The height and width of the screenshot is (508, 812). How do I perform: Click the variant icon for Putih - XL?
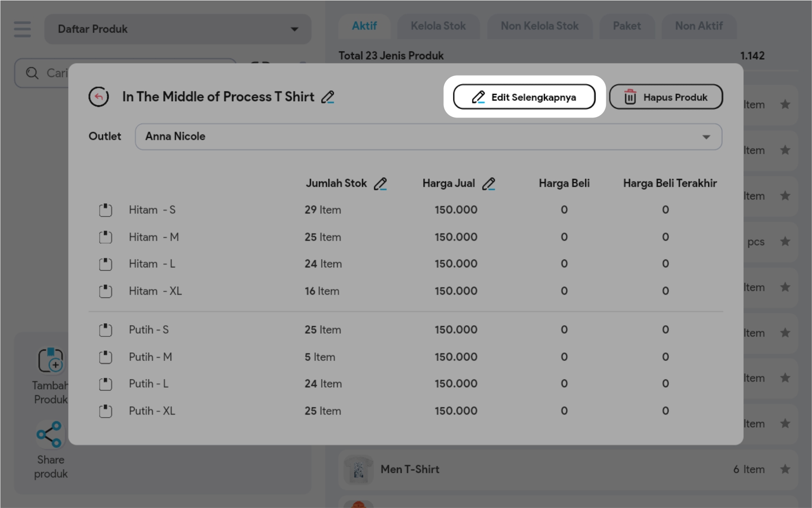pos(106,411)
